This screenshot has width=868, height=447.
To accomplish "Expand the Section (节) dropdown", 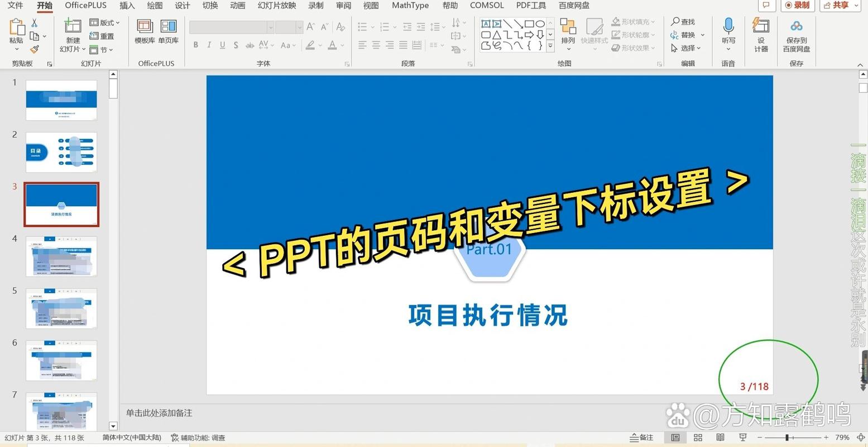I will pyautogui.click(x=102, y=50).
